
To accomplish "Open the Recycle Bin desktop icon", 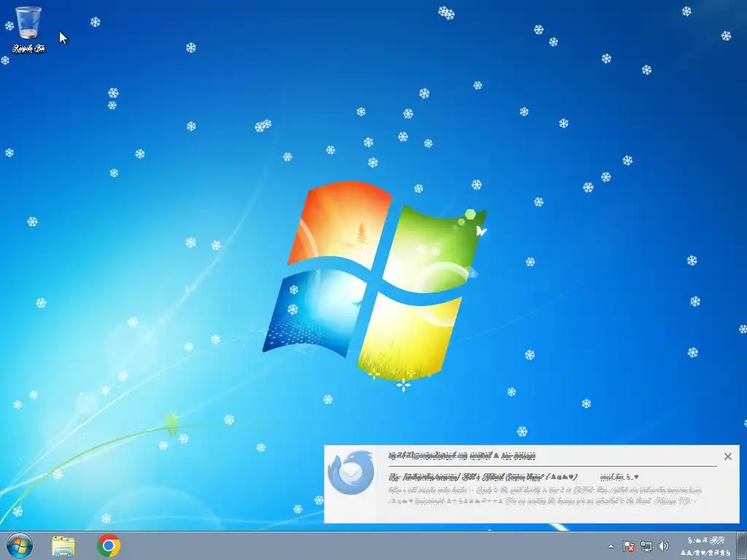I will [x=28, y=28].
